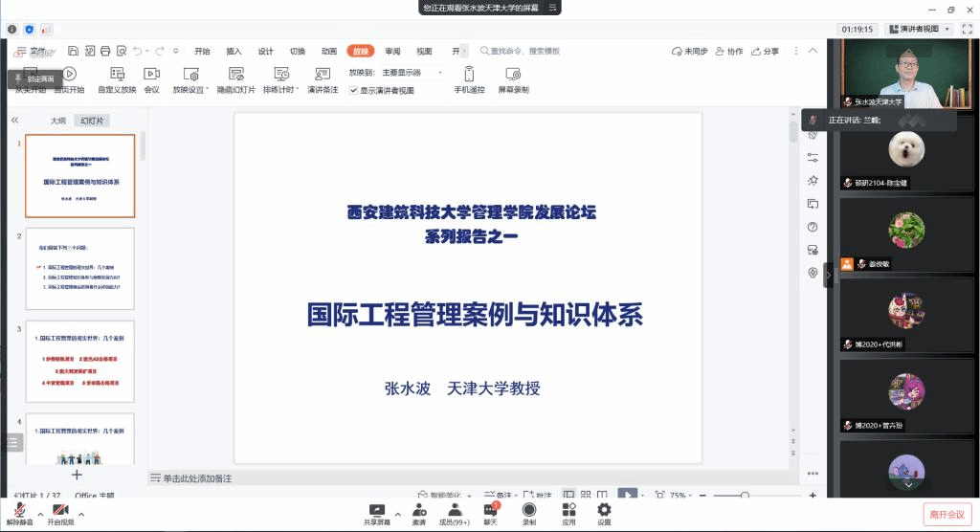This screenshot has width=980, height=532.
Task: Open the 应用 apps icon
Action: 568,510
